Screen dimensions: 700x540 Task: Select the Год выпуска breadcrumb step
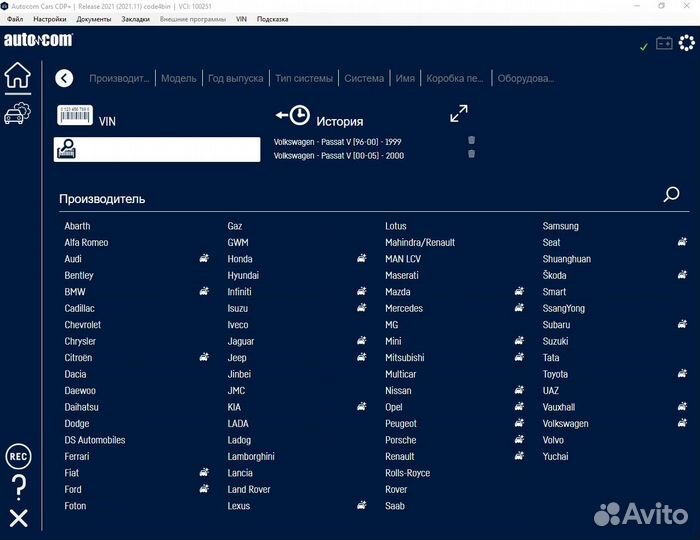(x=237, y=78)
